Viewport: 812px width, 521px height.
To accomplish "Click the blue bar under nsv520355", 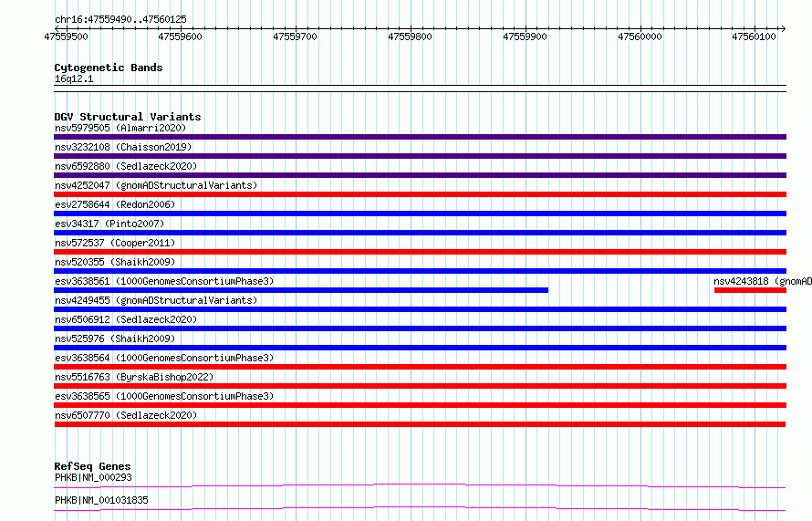I will click(420, 271).
